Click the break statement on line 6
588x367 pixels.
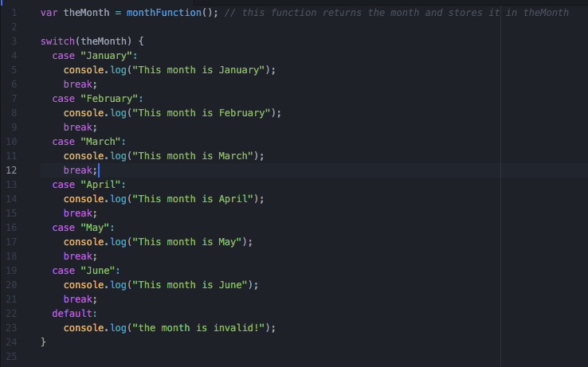pos(80,84)
